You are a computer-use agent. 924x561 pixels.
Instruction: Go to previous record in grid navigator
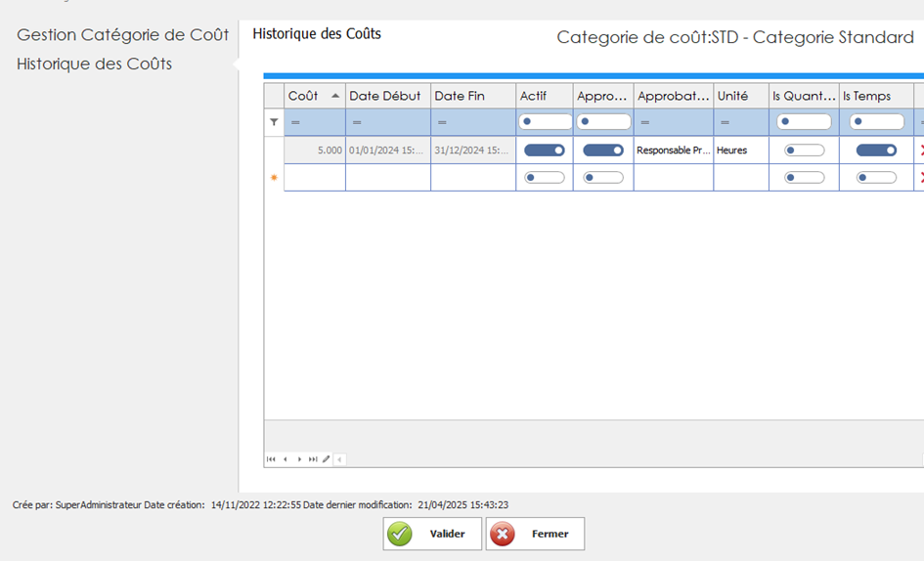(x=285, y=458)
